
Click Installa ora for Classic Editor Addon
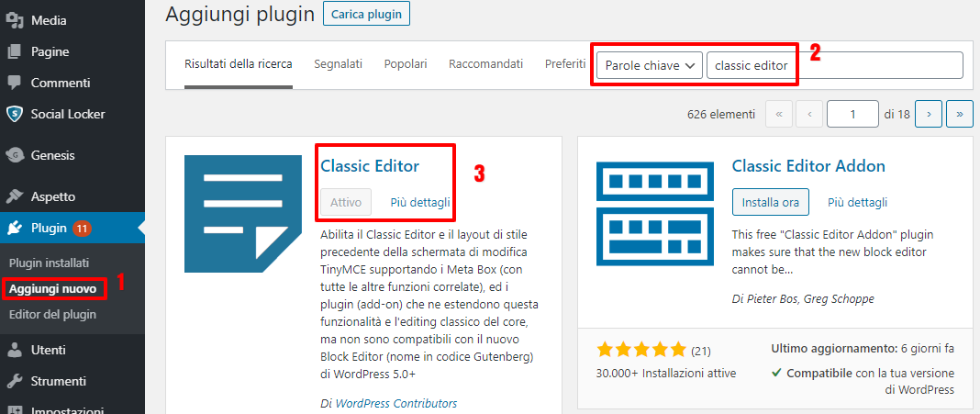(770, 203)
